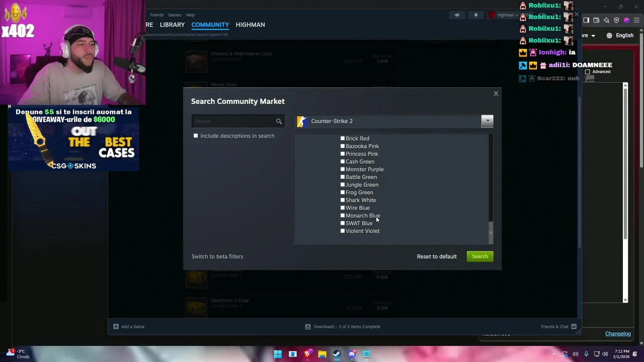
Task: Click the microphone tray icon
Action: [586, 354]
